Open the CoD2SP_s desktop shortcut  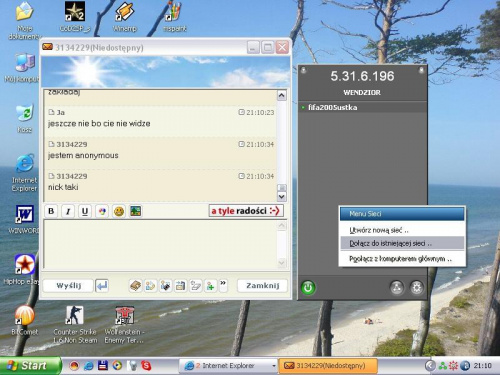(75, 17)
